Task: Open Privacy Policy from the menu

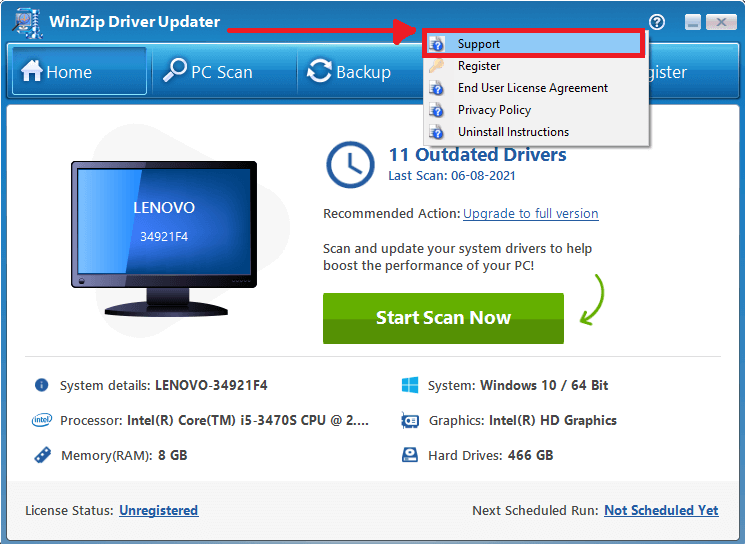Action: click(536, 110)
